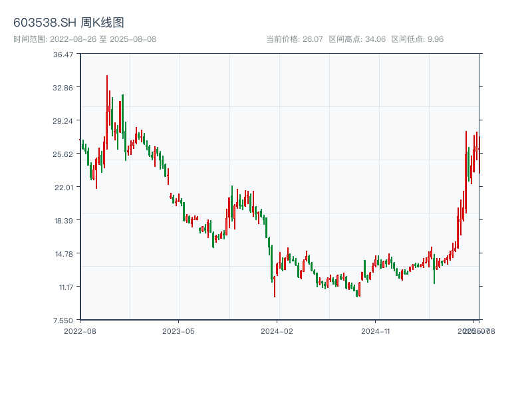The width and height of the screenshot is (532, 399).
Task: Click y-axis label 22.01
Action: (x=64, y=188)
